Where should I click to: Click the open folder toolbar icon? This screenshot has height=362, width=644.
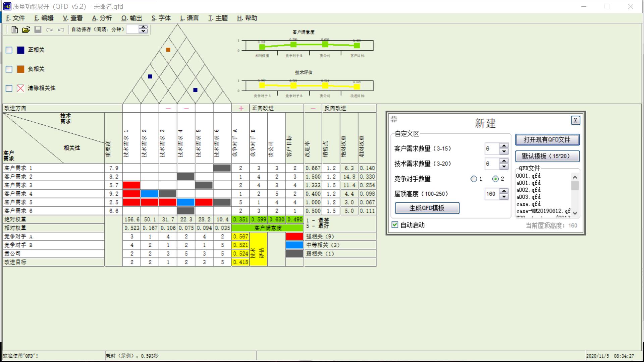pyautogui.click(x=26, y=29)
